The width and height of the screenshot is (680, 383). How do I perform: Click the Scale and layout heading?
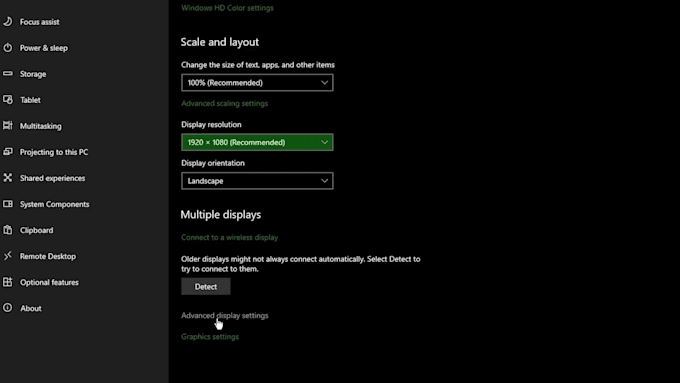219,42
